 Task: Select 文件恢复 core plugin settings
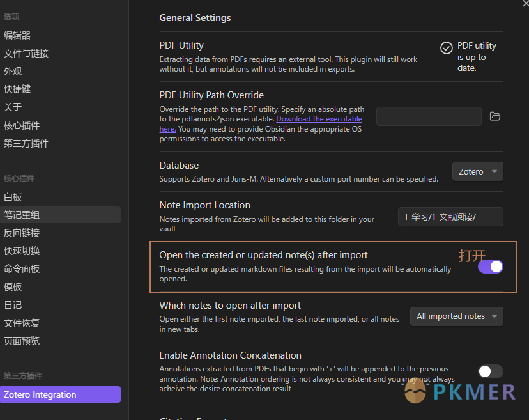coord(22,323)
